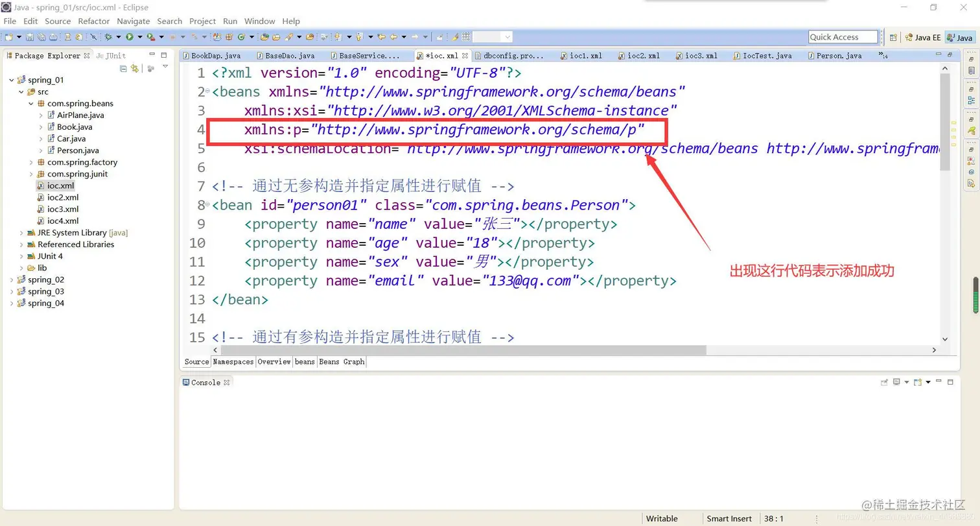This screenshot has height=526, width=980.
Task: Open the Task List fast view icon
Action: tap(971, 70)
